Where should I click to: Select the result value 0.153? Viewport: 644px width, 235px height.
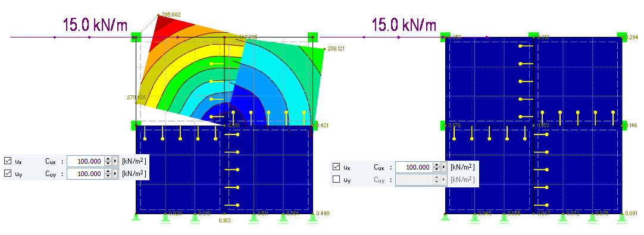[x=543, y=126]
